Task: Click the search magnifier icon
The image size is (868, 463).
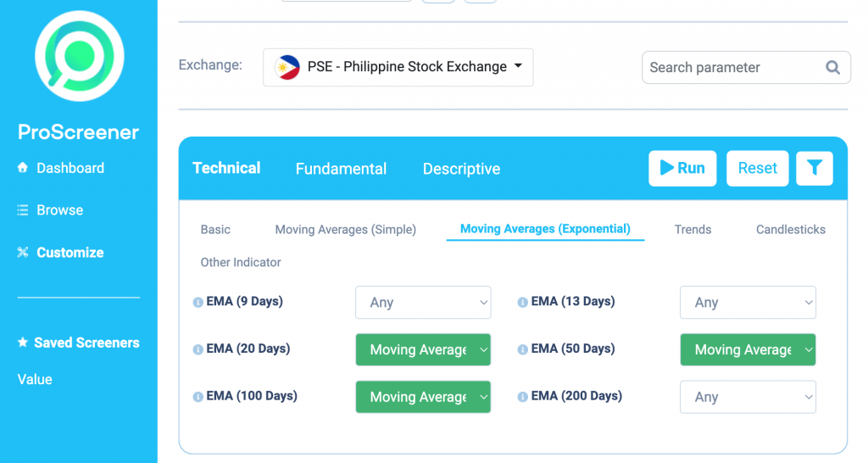Action: [x=832, y=68]
